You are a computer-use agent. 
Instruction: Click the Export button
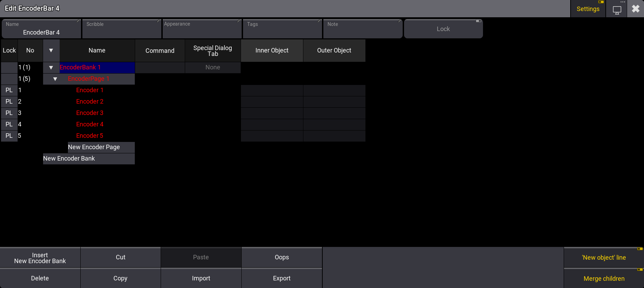click(x=282, y=278)
